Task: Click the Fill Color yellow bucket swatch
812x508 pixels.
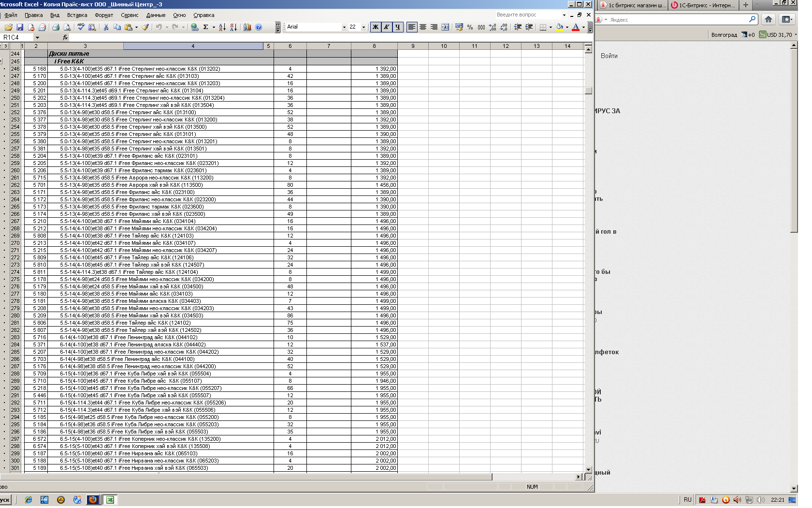Action: [560, 27]
